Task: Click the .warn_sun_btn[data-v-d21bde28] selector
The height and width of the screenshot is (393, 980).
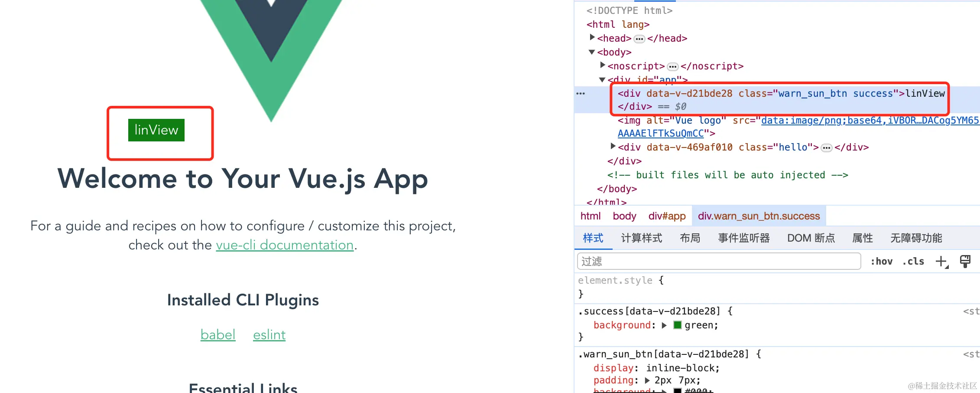Action: (x=664, y=354)
